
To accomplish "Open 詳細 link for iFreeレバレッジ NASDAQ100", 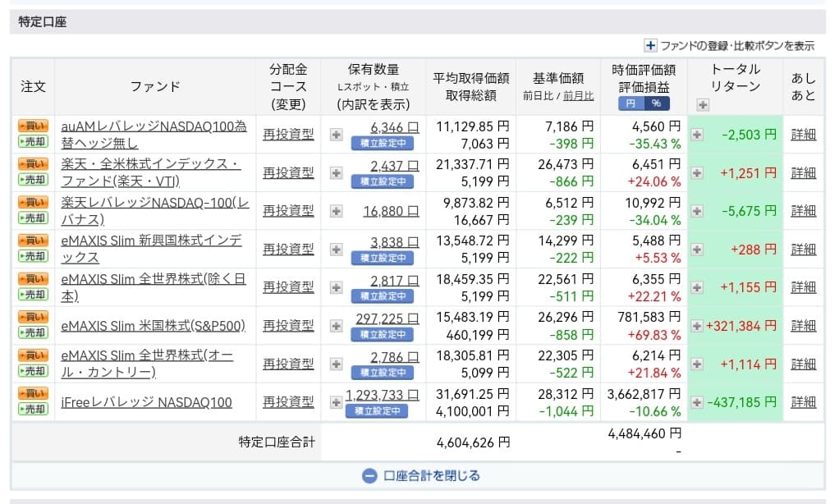I will coord(803,402).
